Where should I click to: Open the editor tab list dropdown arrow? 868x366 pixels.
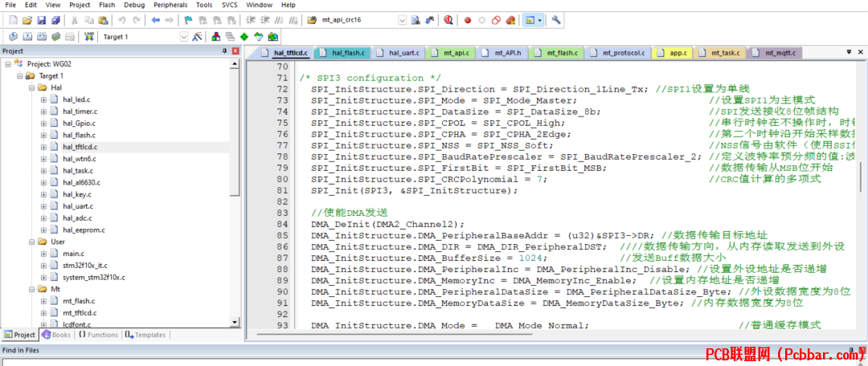[850, 51]
